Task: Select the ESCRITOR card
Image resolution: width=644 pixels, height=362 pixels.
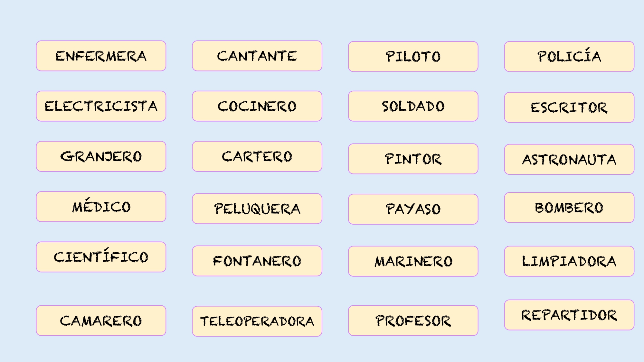Action: pos(569,107)
